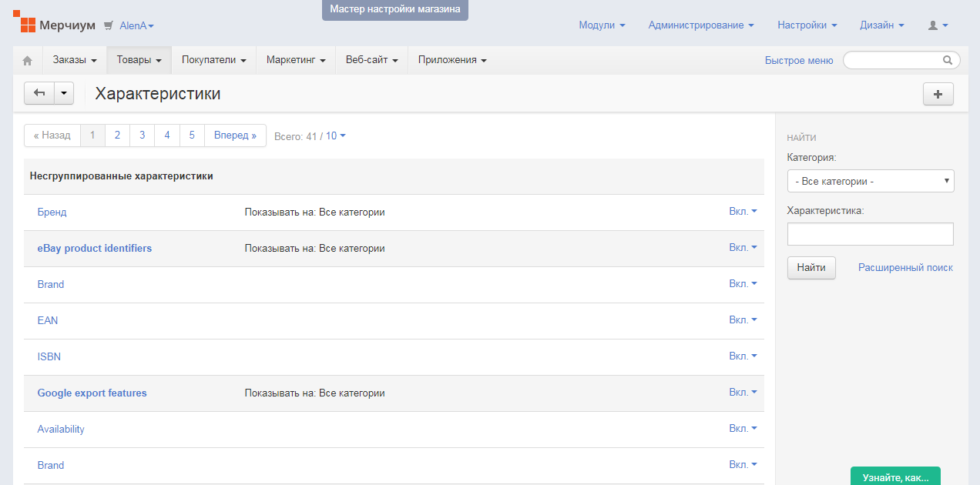Expand the Модули dropdown menu
Screen dimensions: 980x485
point(602,25)
